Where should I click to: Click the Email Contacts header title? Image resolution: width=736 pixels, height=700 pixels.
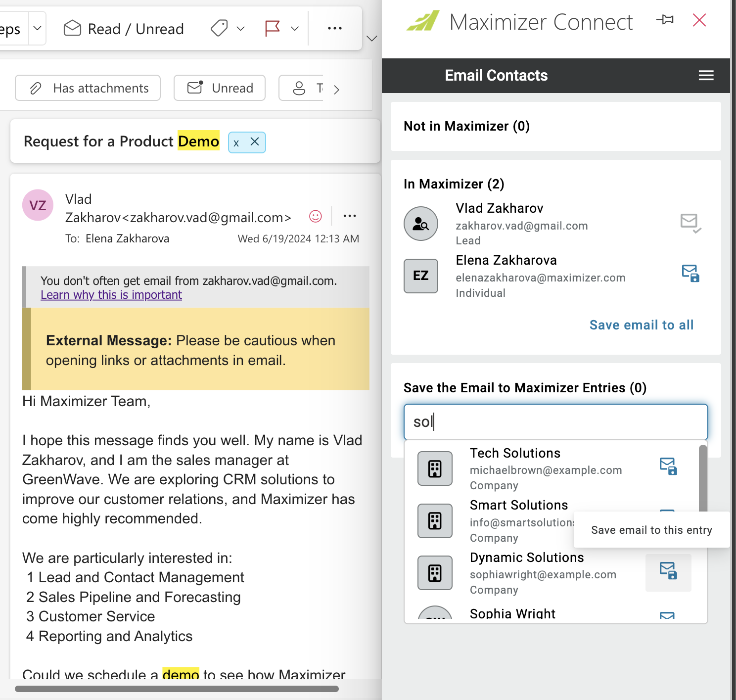tap(496, 75)
